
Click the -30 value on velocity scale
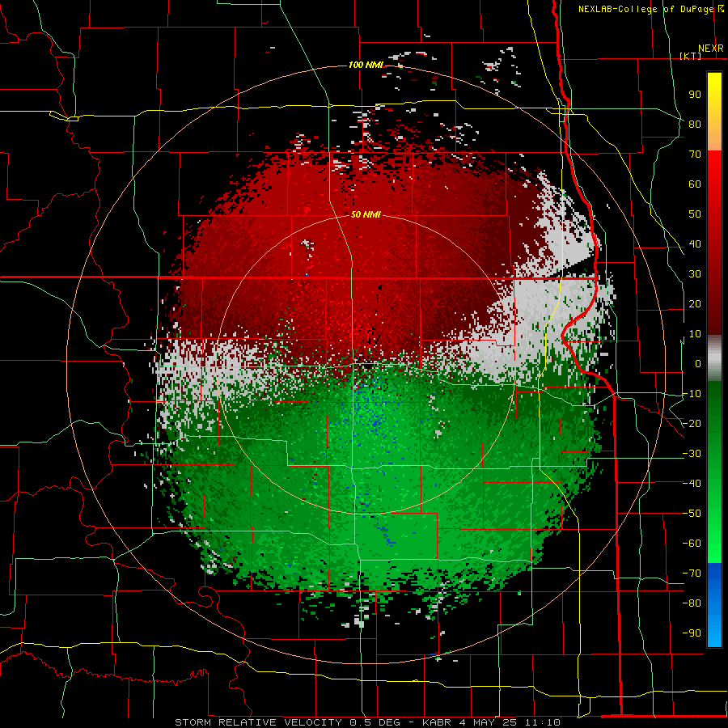click(692, 454)
